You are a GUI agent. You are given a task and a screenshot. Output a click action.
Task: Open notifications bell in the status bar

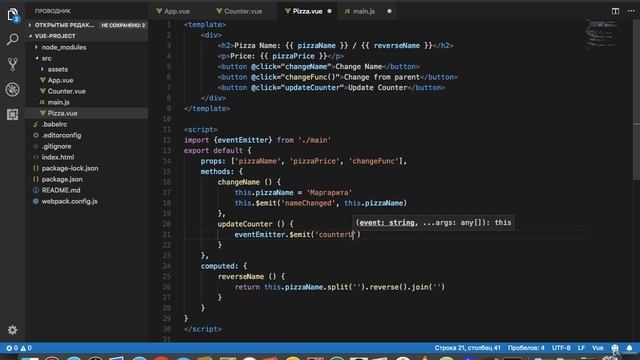point(629,348)
